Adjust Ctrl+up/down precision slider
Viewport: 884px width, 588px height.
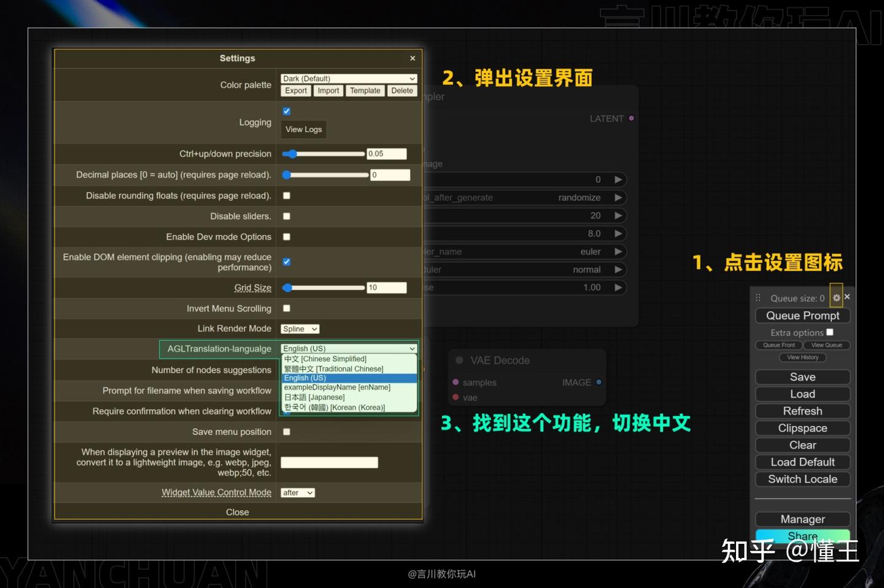pos(323,154)
